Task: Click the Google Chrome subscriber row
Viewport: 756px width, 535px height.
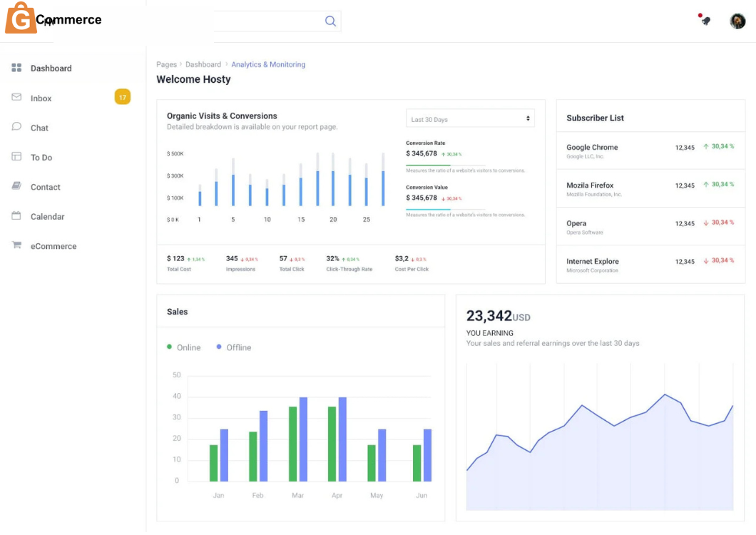Action: (650, 151)
